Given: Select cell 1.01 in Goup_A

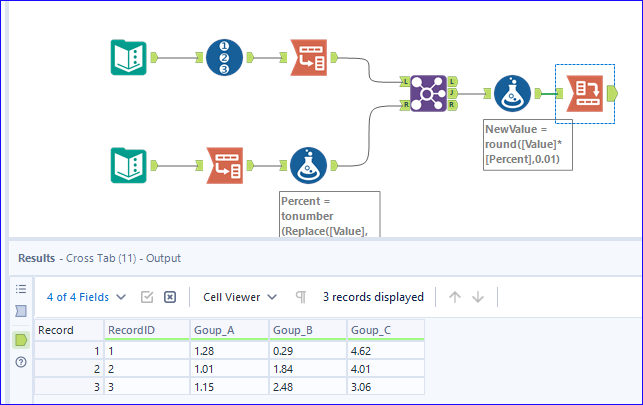Looking at the screenshot, I should pos(229,369).
